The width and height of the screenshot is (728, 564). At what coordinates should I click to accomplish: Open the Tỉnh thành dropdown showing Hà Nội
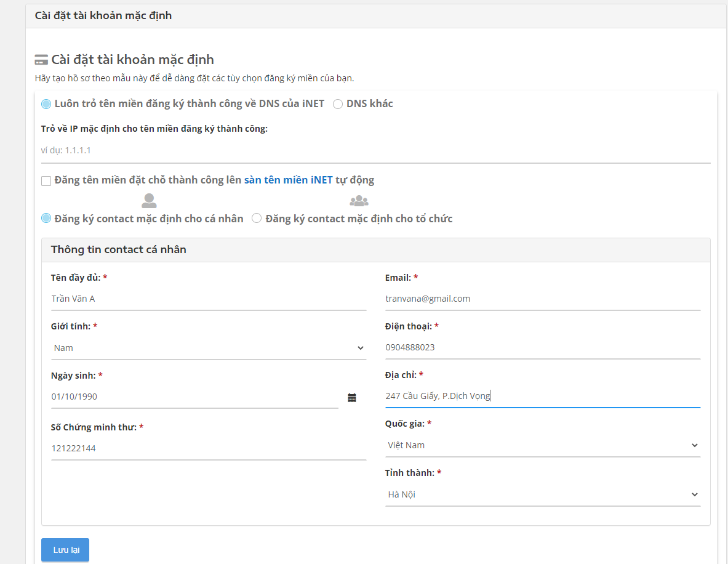click(x=543, y=494)
